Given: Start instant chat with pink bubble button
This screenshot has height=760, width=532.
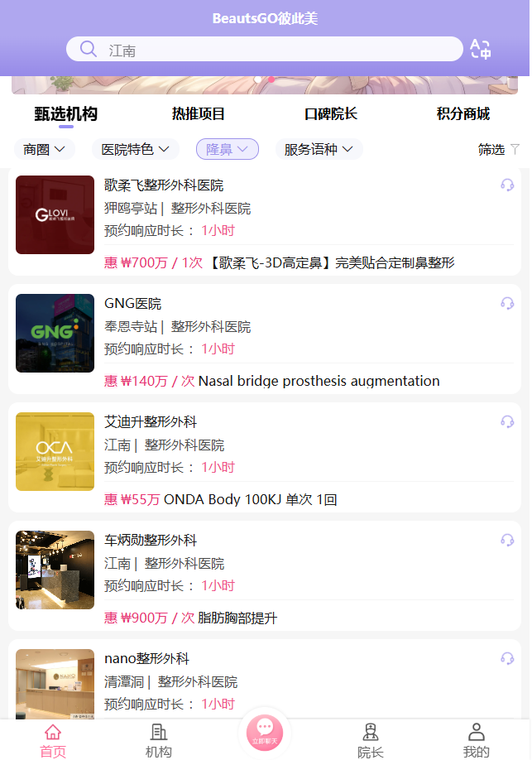Looking at the screenshot, I should [265, 733].
